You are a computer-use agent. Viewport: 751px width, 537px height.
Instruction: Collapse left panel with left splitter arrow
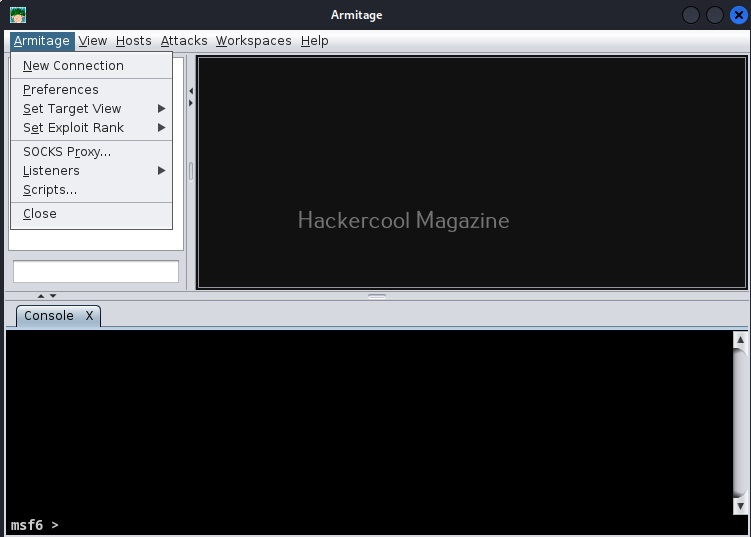[x=191, y=91]
